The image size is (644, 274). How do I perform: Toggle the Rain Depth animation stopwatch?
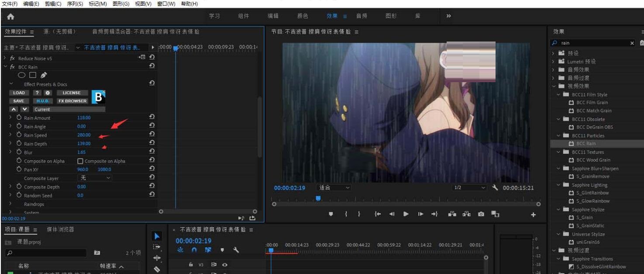pyautogui.click(x=19, y=143)
